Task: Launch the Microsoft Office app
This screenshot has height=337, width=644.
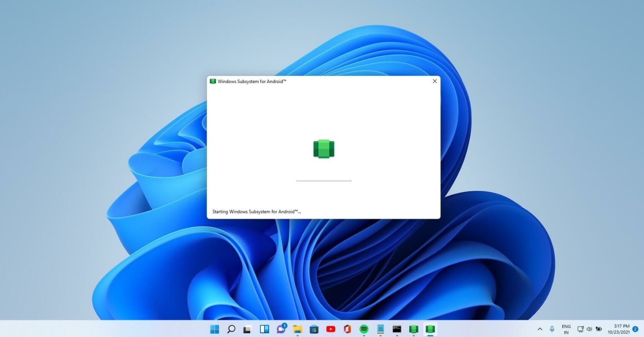Action: point(347,329)
